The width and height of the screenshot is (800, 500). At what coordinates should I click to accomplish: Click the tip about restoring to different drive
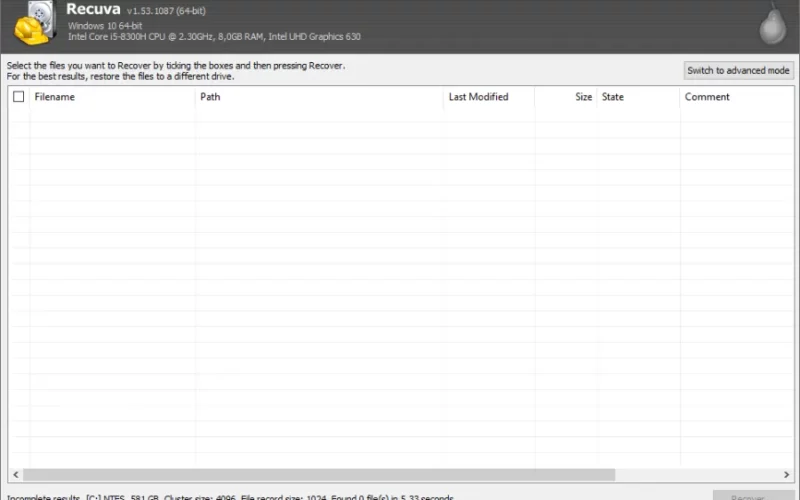[x=120, y=77]
